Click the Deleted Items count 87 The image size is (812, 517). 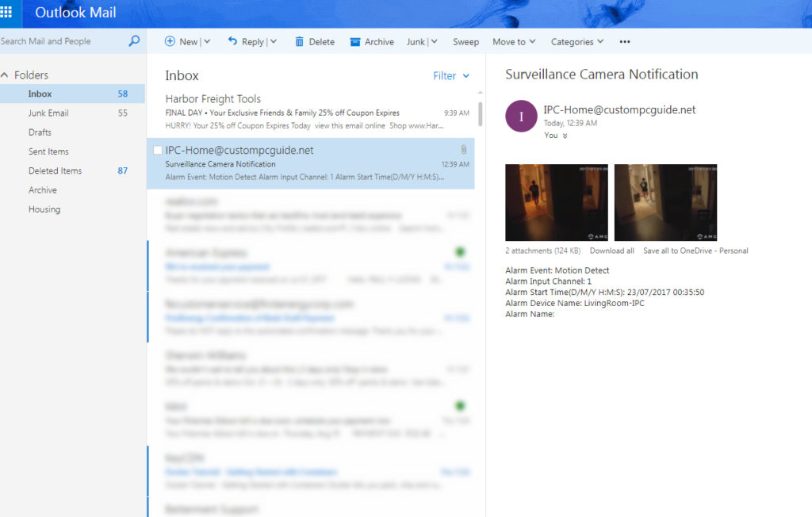[x=123, y=170]
